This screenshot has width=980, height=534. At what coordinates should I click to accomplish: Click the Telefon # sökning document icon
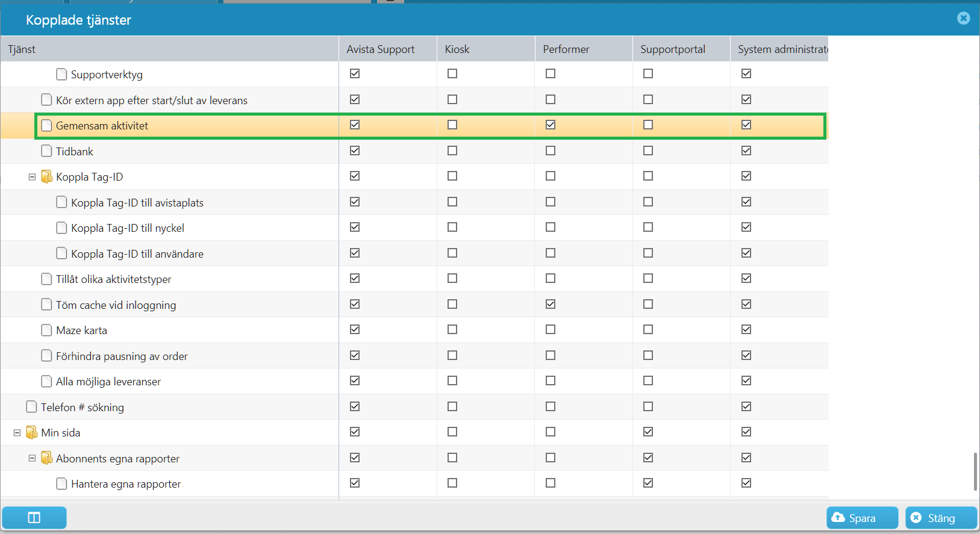31,407
